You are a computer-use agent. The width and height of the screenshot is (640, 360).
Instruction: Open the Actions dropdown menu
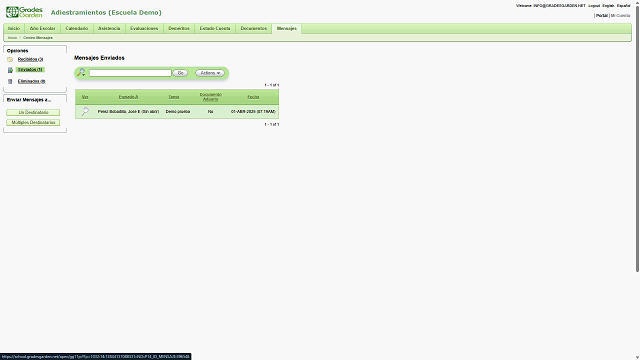210,73
